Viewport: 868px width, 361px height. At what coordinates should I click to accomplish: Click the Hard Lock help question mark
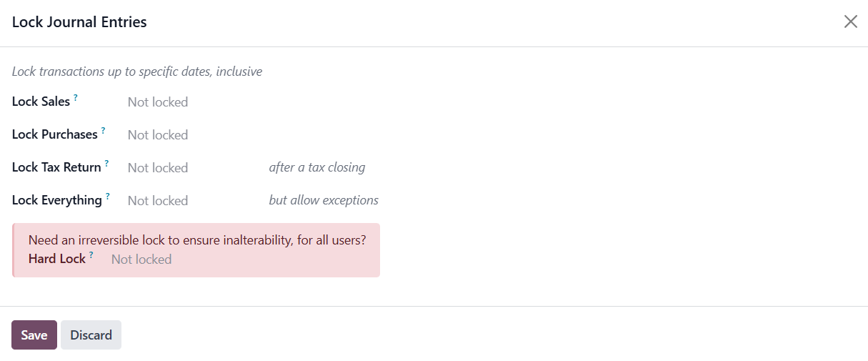coord(91,255)
